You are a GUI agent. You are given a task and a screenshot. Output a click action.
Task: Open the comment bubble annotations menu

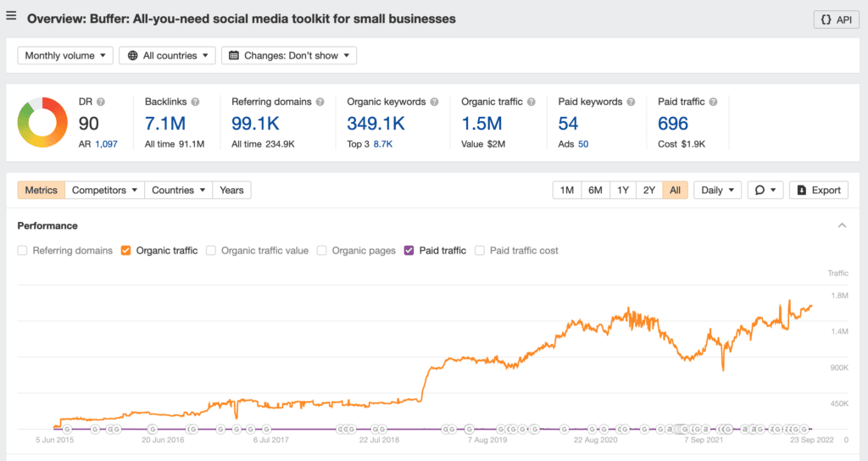(765, 190)
